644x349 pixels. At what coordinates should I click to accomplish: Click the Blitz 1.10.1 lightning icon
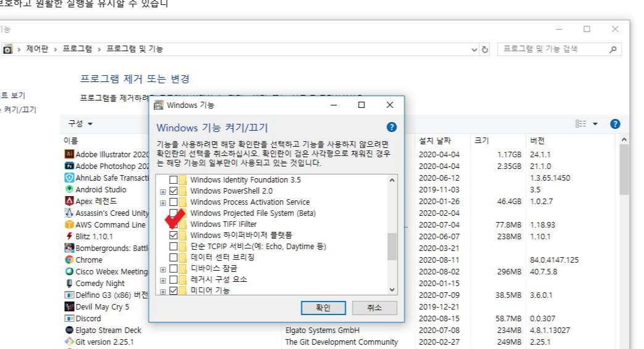coord(69,236)
